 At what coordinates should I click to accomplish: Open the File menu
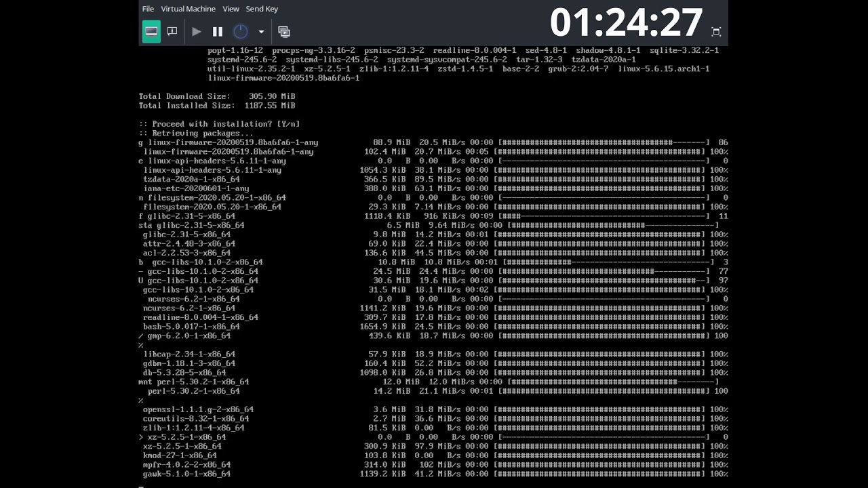click(148, 9)
